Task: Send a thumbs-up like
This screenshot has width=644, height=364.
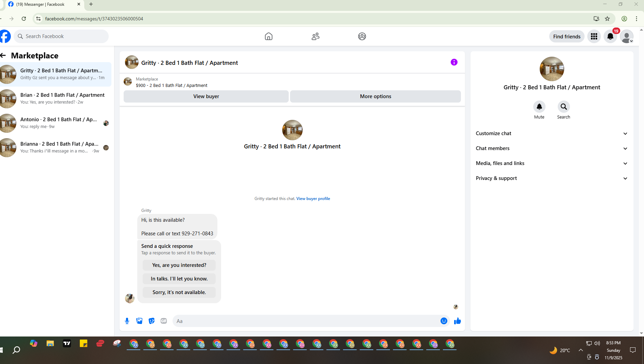Action: pyautogui.click(x=458, y=321)
